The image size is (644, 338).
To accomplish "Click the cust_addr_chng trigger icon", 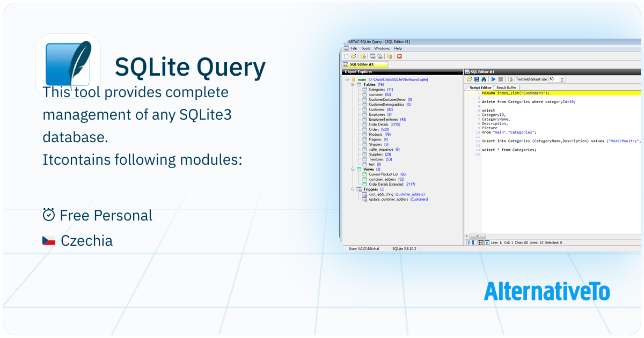I will pos(364,194).
